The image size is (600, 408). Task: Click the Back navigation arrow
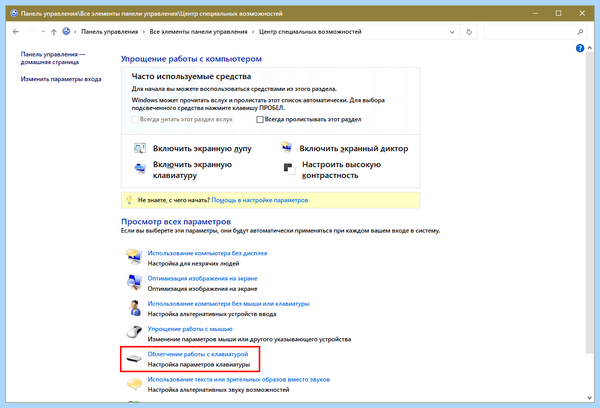point(16,32)
